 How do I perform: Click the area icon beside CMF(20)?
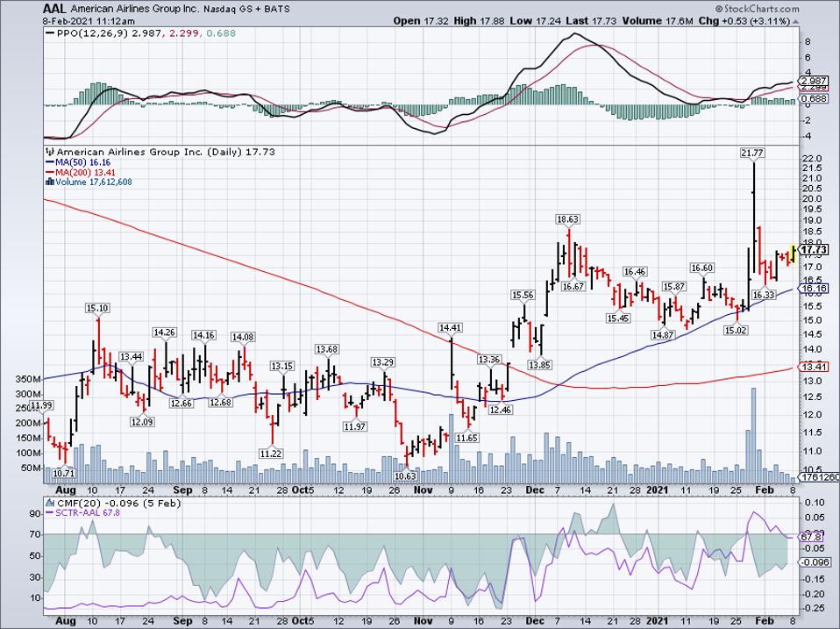pos(50,503)
